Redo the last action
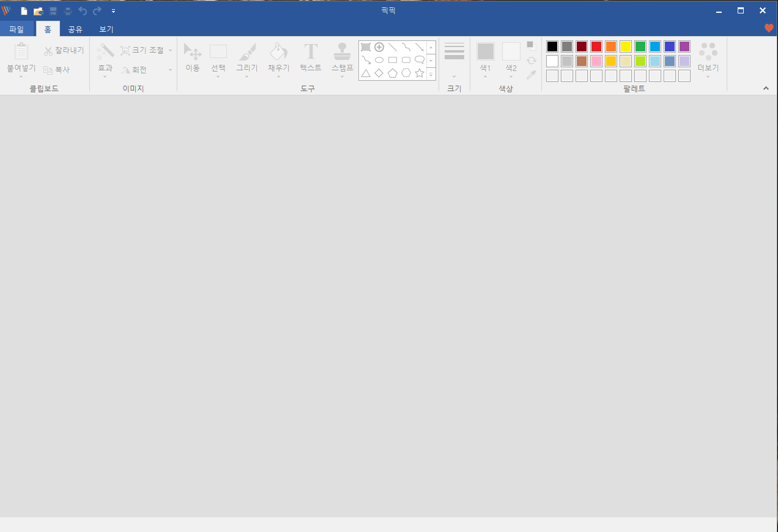Screen dimensions: 778x532 coord(97,11)
